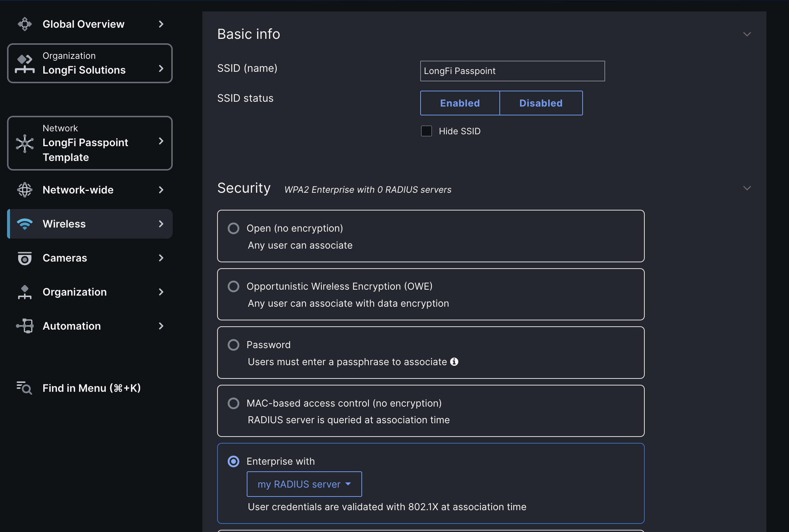Click the 'SSID (name)' label
This screenshot has width=789, height=532.
[247, 68]
